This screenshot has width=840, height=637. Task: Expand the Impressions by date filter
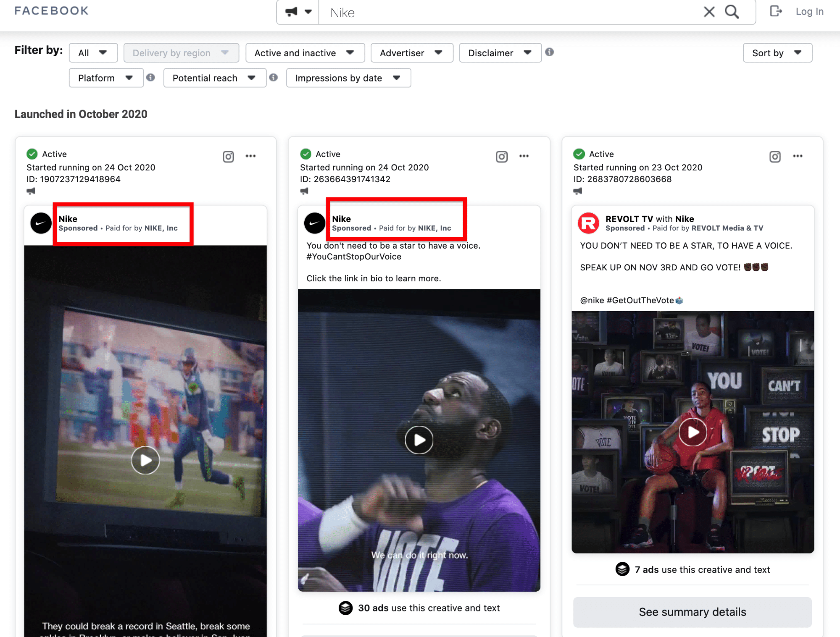[x=348, y=78]
